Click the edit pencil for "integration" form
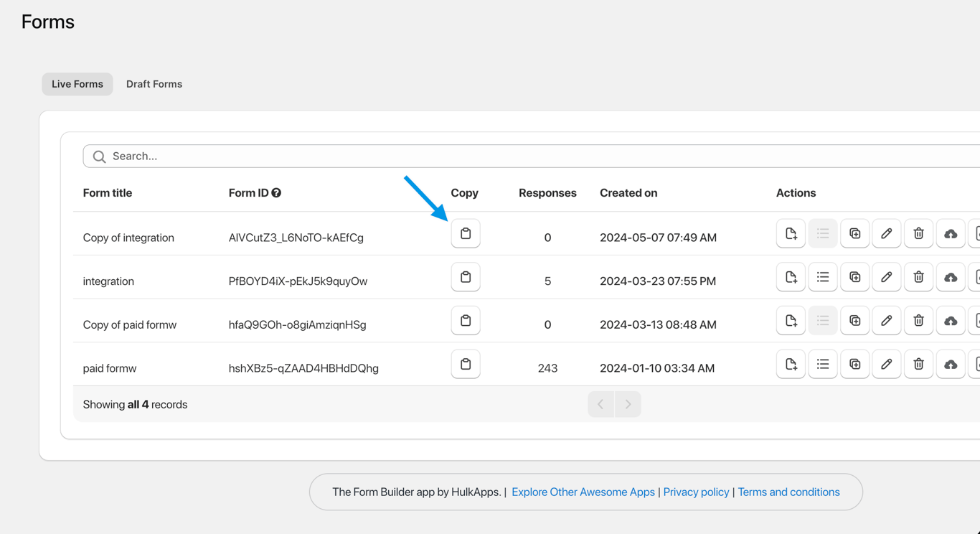The width and height of the screenshot is (980, 534). coord(887,278)
